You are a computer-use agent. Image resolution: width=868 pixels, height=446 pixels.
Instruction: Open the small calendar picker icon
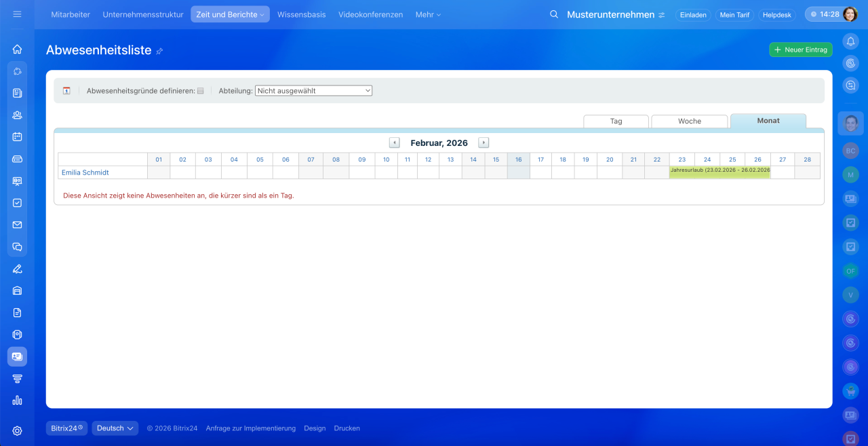pyautogui.click(x=66, y=91)
